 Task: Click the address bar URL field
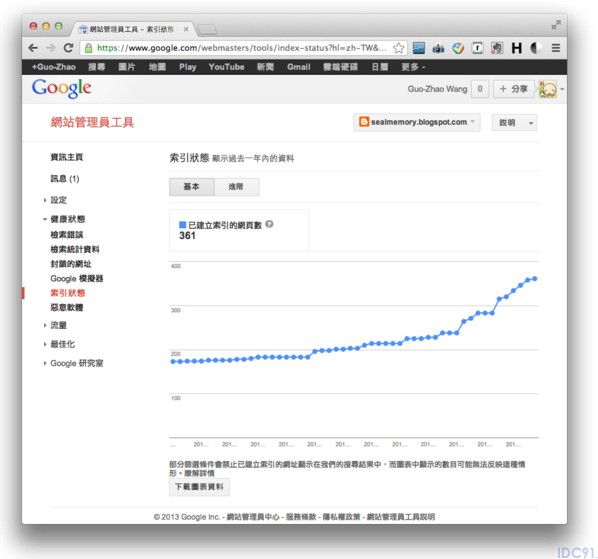click(242, 48)
